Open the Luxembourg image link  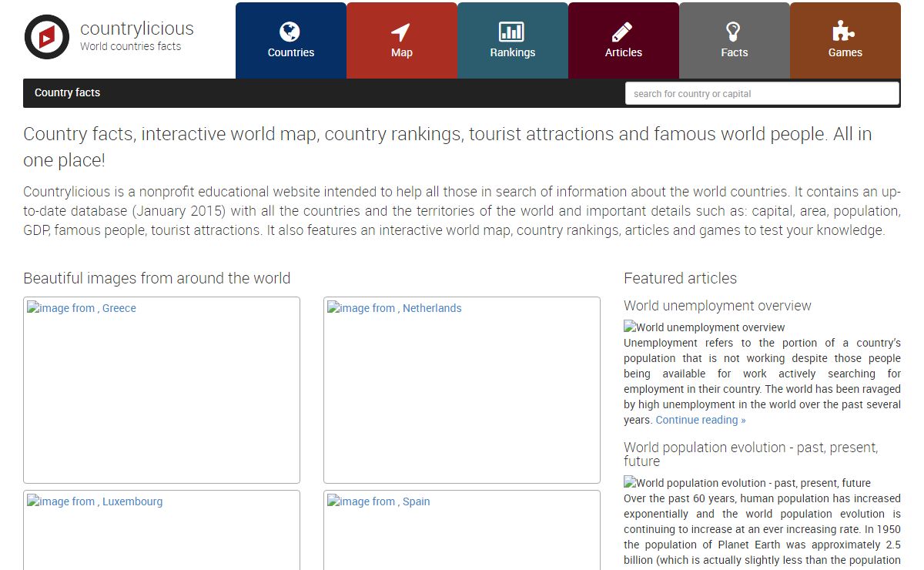pyautogui.click(x=95, y=501)
